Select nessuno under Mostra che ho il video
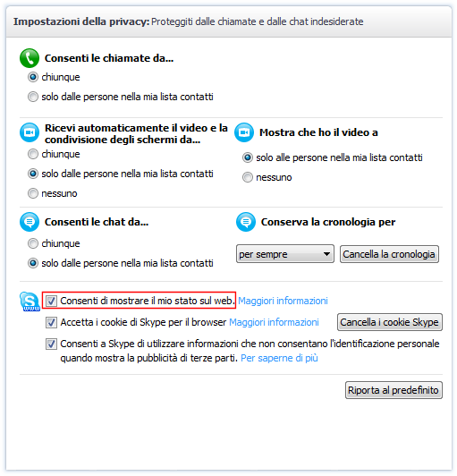The image size is (457, 476). click(248, 177)
